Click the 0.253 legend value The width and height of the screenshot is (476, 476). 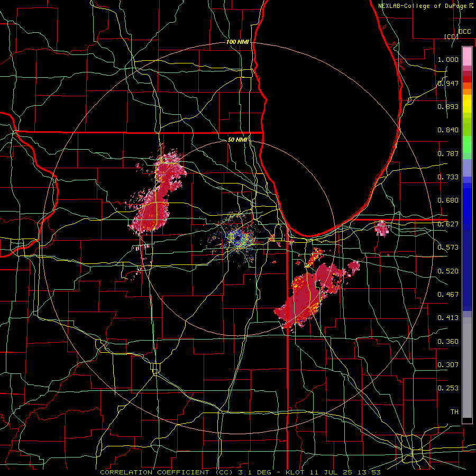448,388
